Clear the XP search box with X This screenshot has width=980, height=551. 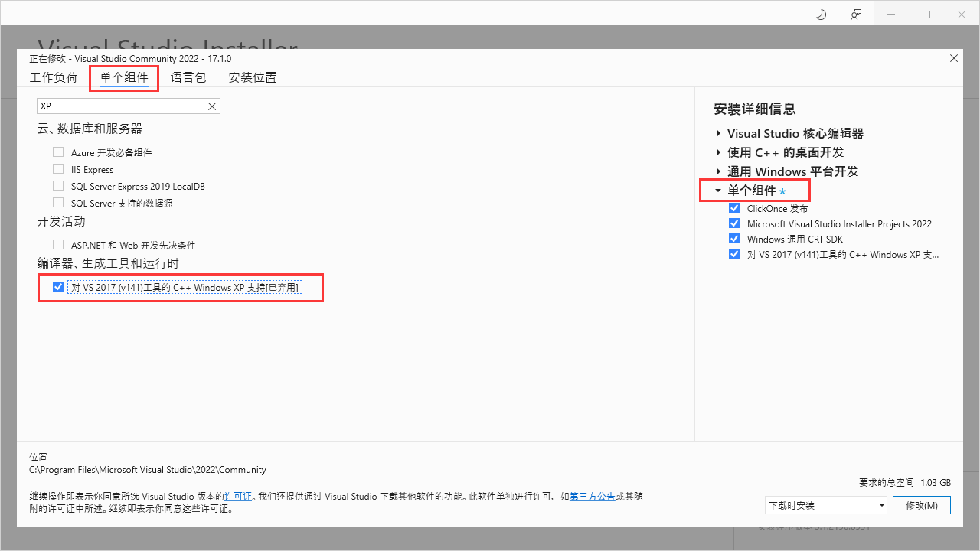coord(212,106)
